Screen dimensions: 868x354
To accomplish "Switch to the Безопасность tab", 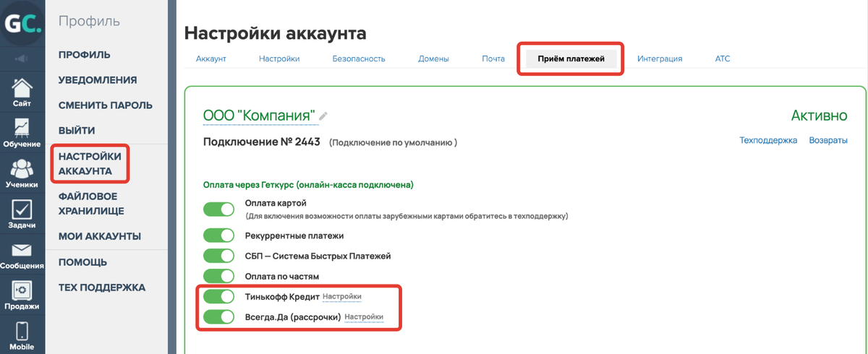I will click(x=359, y=59).
